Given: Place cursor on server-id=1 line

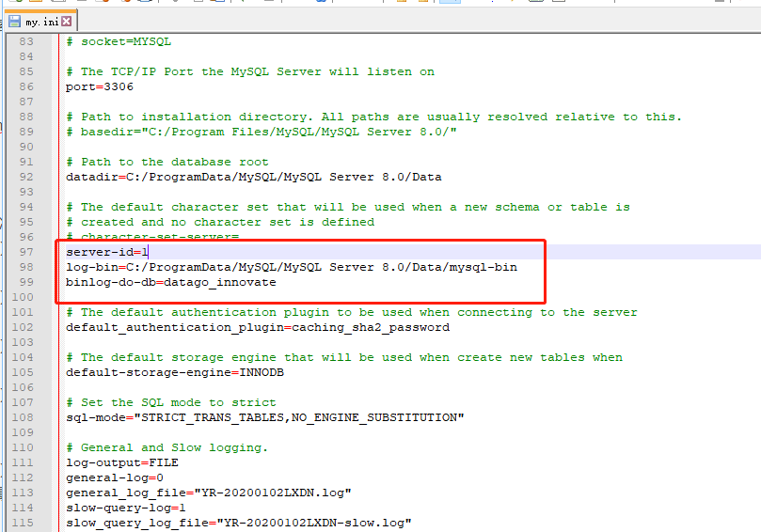Looking at the screenshot, I should 107,252.
